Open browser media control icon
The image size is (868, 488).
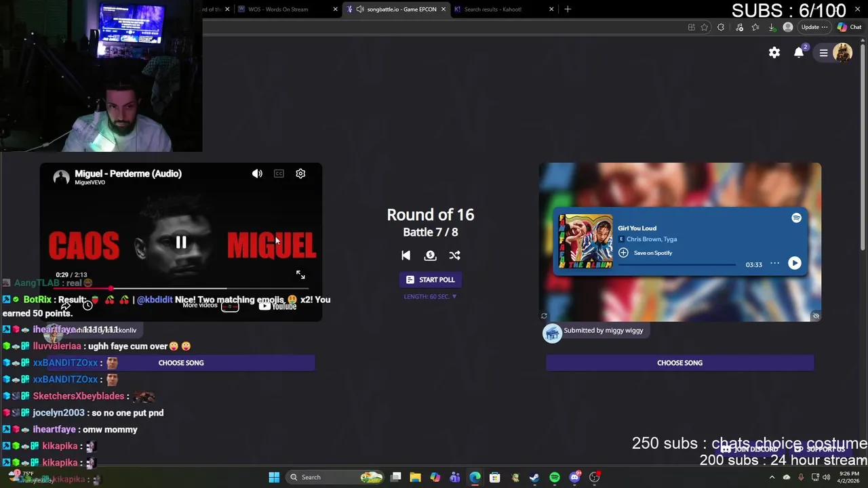[739, 27]
